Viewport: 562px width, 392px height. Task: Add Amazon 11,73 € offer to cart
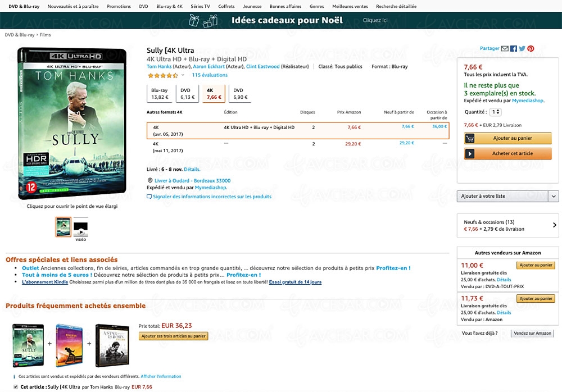(536, 298)
